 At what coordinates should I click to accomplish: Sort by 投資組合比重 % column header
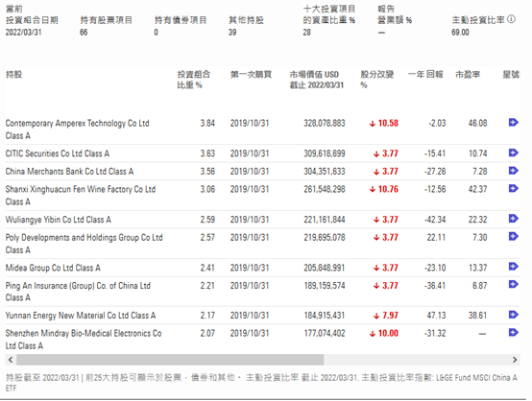(x=194, y=80)
